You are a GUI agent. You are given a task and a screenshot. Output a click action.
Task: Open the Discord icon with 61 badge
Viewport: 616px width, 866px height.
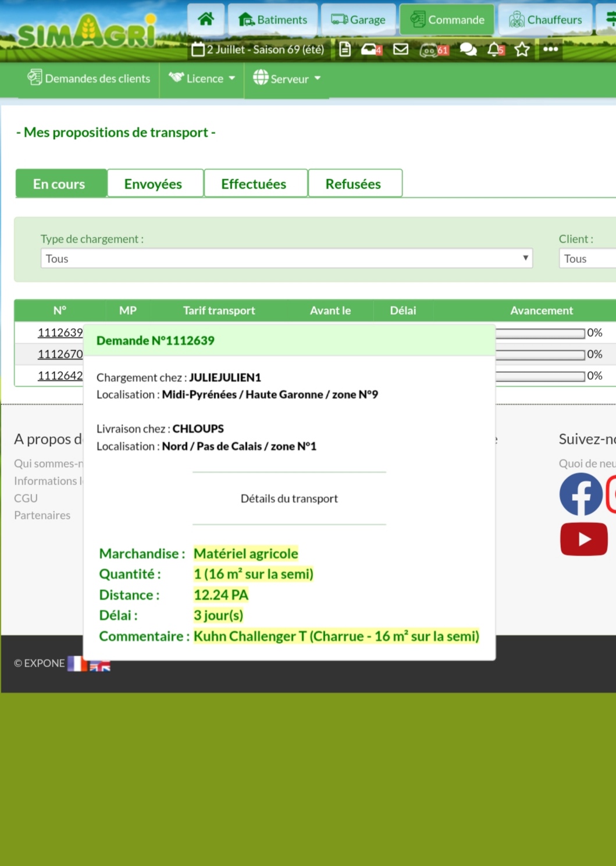coord(433,50)
